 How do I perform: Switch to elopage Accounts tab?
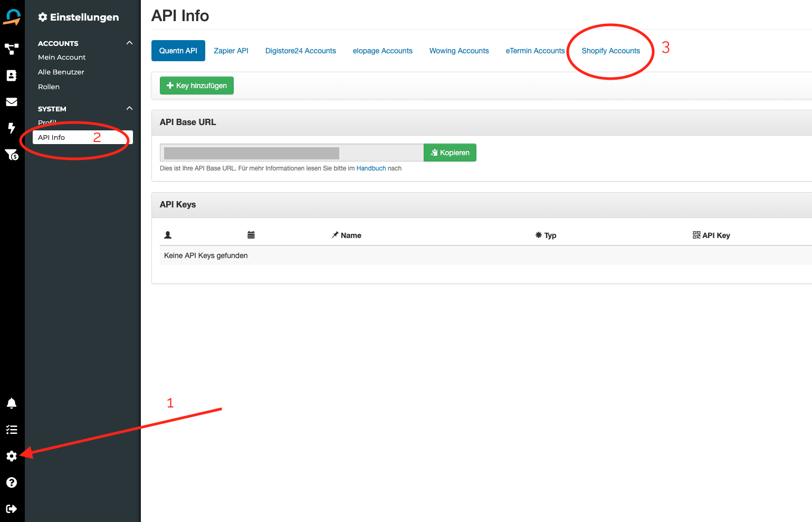click(x=383, y=51)
